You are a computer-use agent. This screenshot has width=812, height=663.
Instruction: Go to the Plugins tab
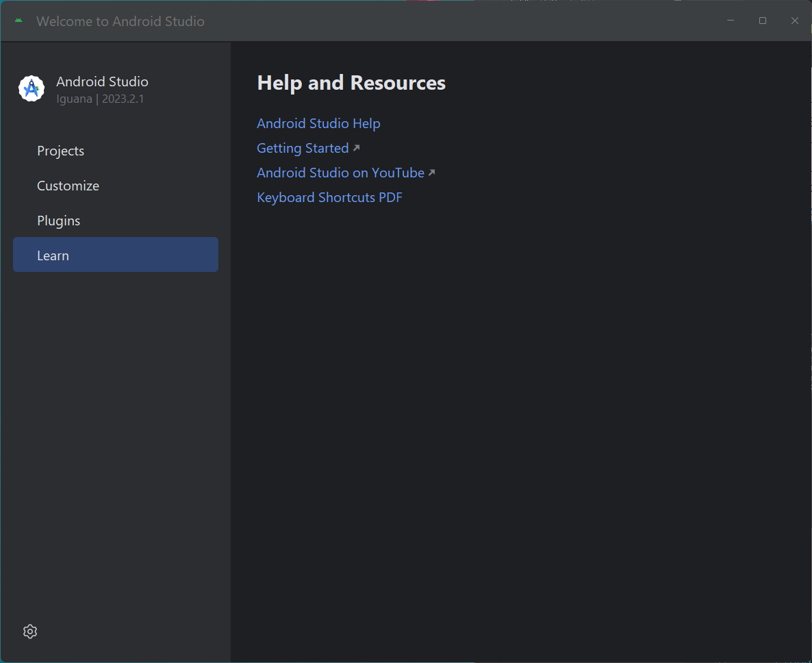(116, 221)
